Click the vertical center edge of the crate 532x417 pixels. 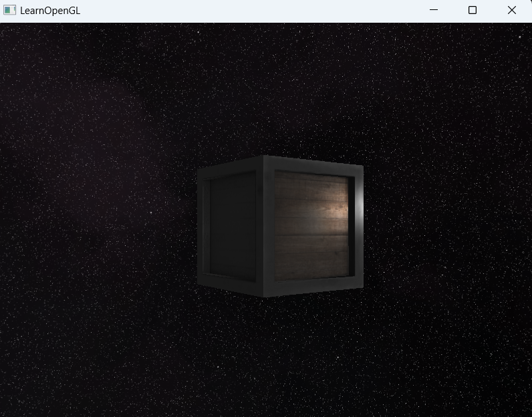click(x=263, y=227)
